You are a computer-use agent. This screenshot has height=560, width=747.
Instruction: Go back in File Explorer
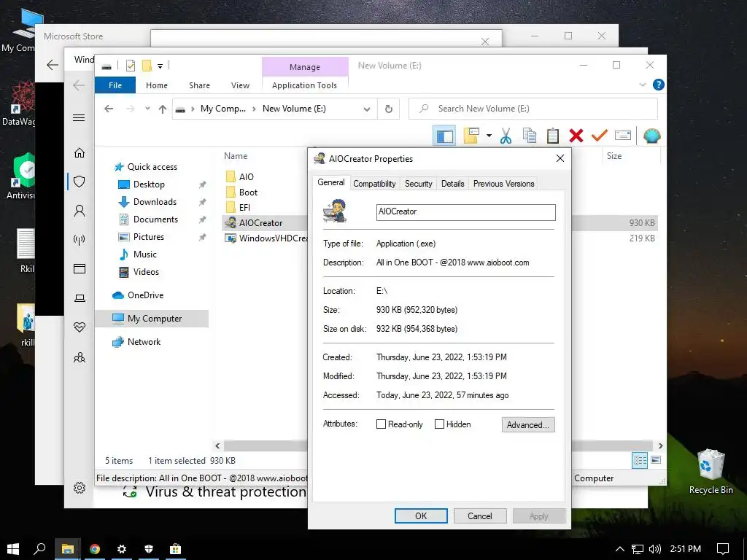(109, 109)
